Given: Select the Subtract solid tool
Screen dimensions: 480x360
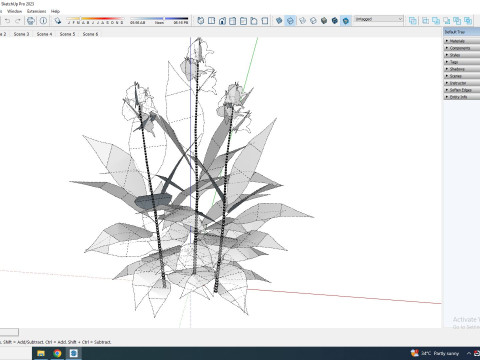Looking at the screenshot, I should click(447, 21).
